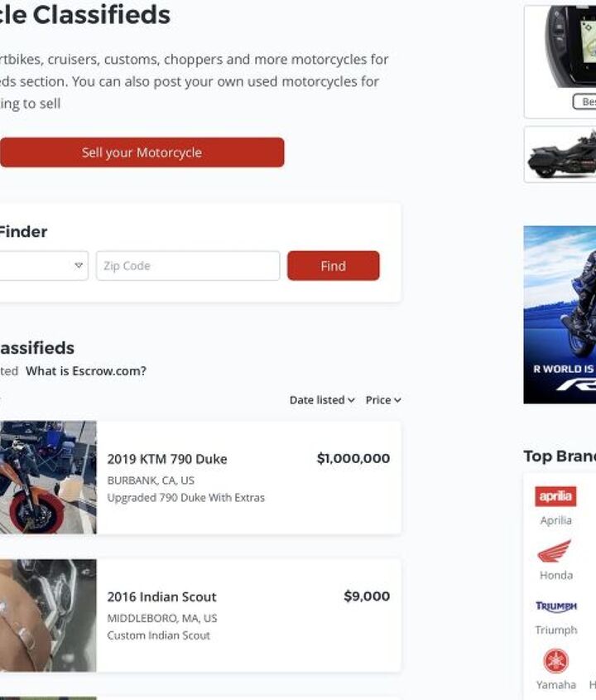Choose the Yamaha brand logo
596x700 pixels.
(x=555, y=661)
